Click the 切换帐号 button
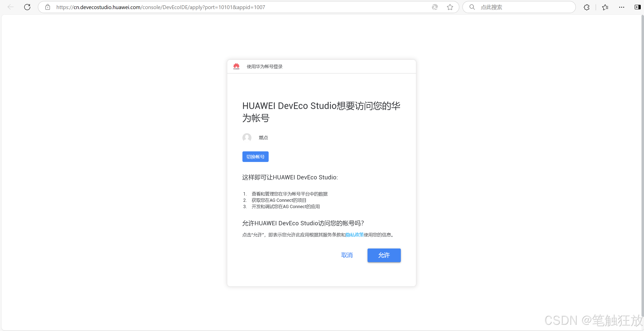The image size is (644, 331). click(255, 157)
